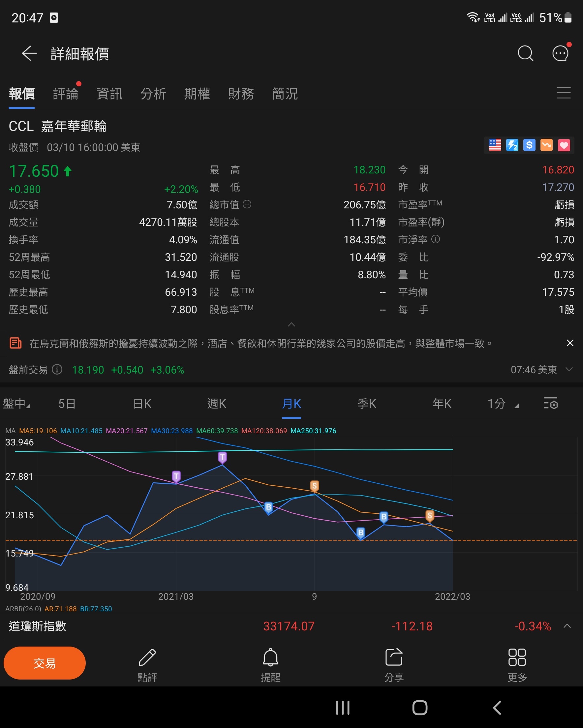The image size is (583, 728).
Task: Expand the Dow Jones index bar chevron
Action: [x=567, y=626]
